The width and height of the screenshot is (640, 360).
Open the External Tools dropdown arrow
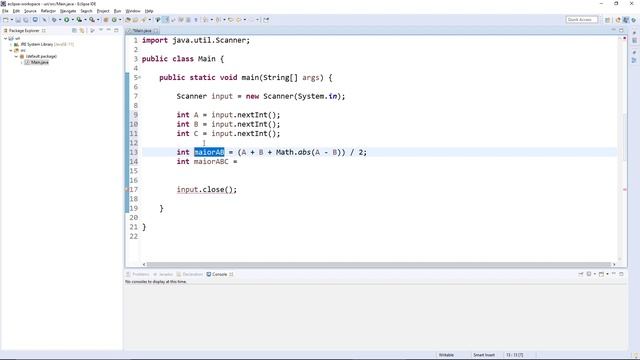98,20
